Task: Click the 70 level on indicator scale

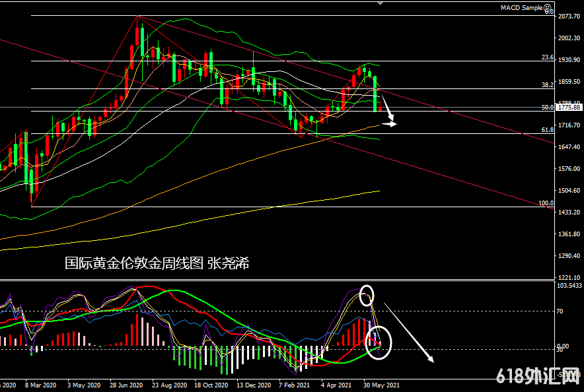Action: coord(560,311)
